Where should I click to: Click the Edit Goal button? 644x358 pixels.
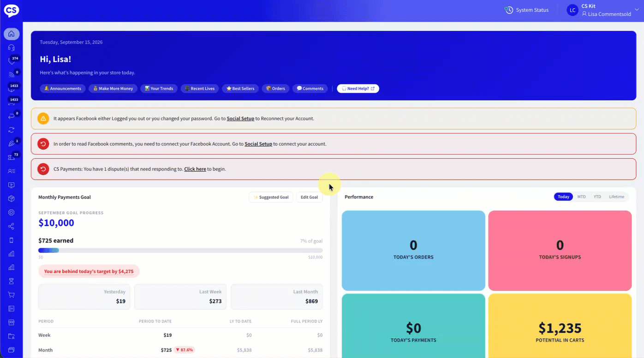[x=310, y=197]
